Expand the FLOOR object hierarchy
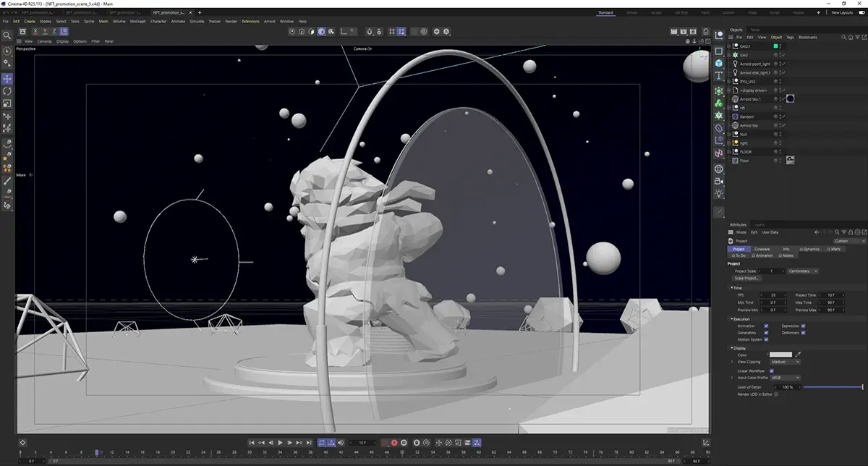 tap(729, 152)
